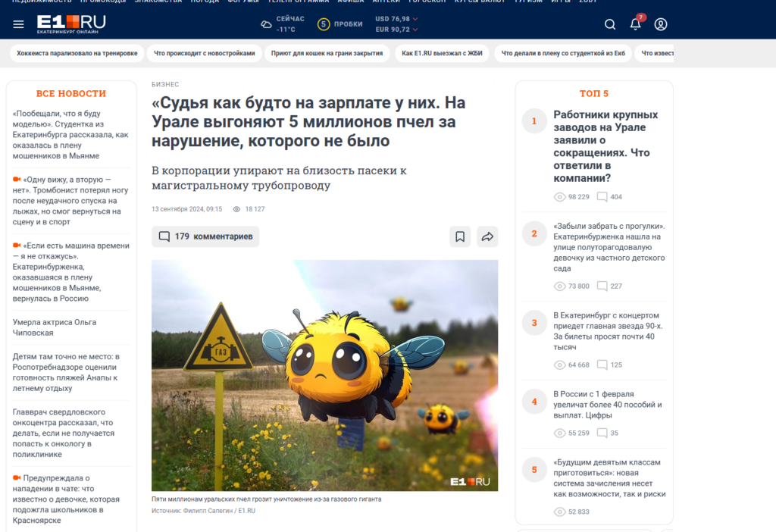Select the «Хоккеиста парализовало на тренировке» tag
Screen dimensions: 776x532
[77, 53]
